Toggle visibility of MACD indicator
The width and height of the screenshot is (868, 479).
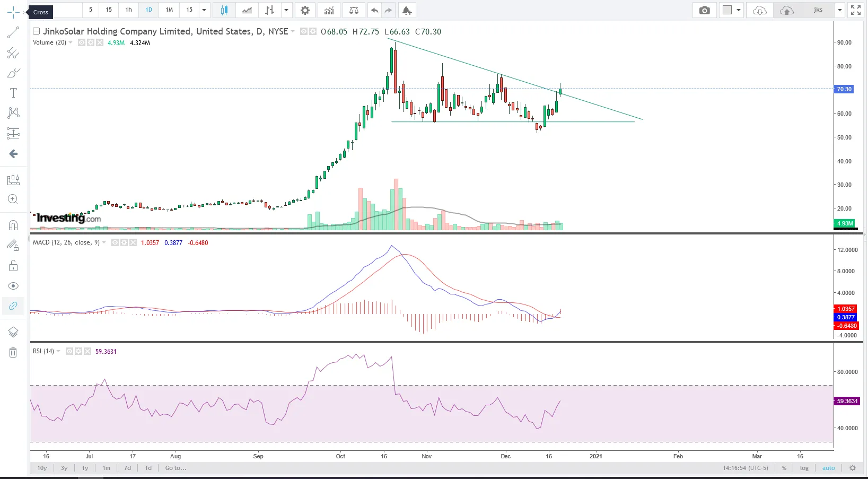(x=115, y=242)
